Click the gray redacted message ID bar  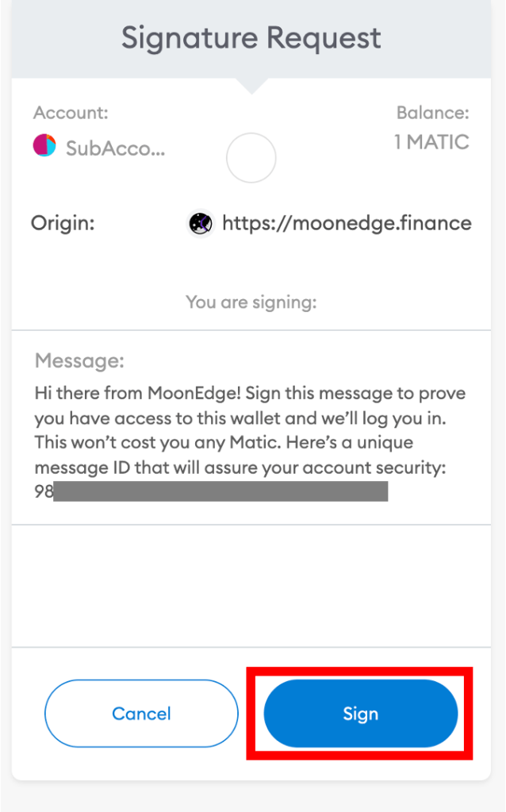click(220, 491)
